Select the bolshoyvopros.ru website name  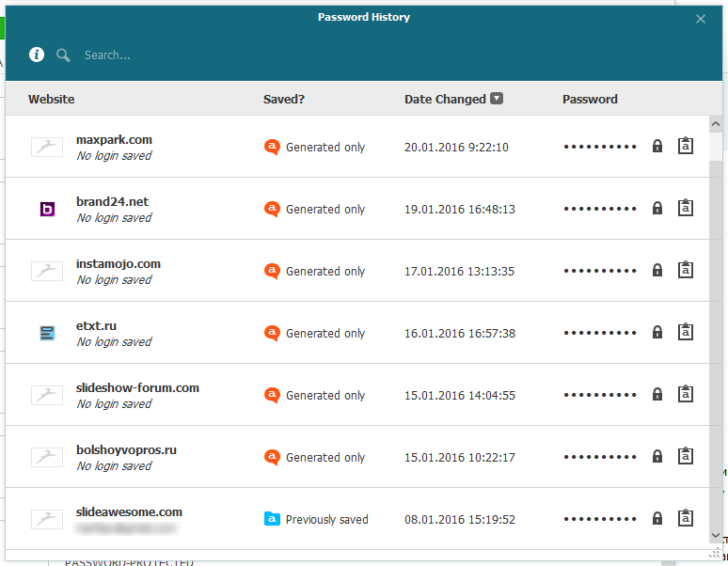pos(126,450)
